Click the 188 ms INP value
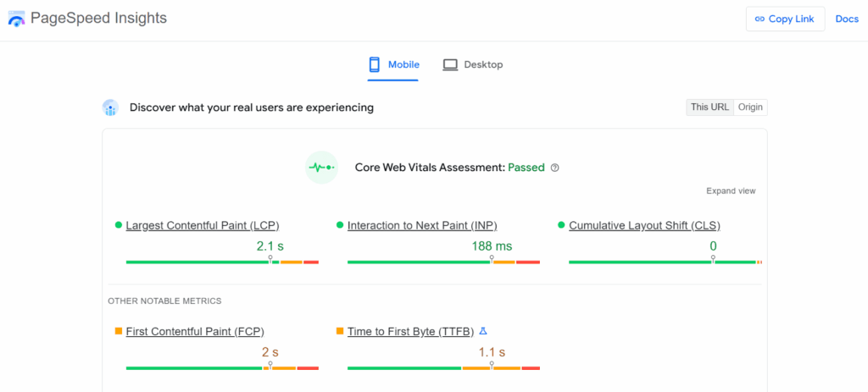This screenshot has width=868, height=392. coord(492,246)
